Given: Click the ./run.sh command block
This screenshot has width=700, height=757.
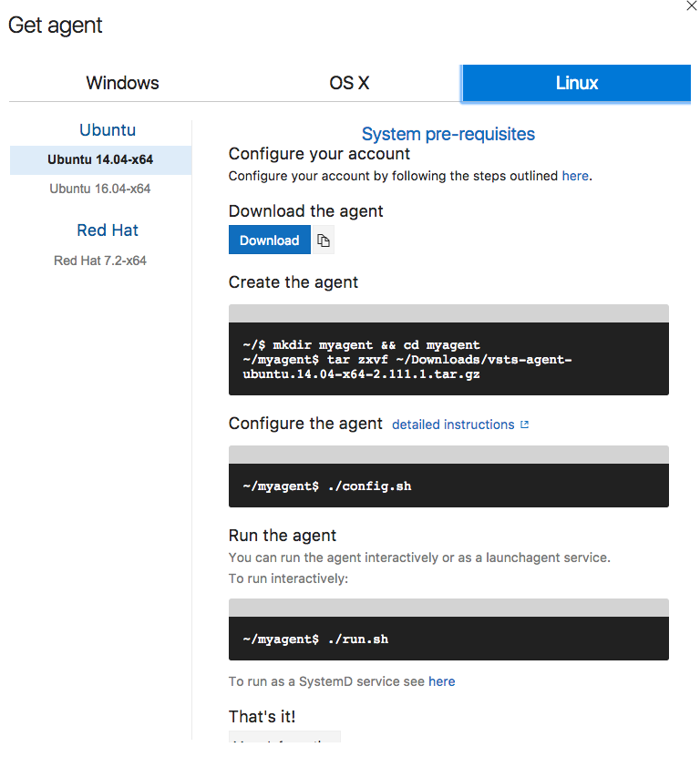Looking at the screenshot, I should click(x=448, y=639).
